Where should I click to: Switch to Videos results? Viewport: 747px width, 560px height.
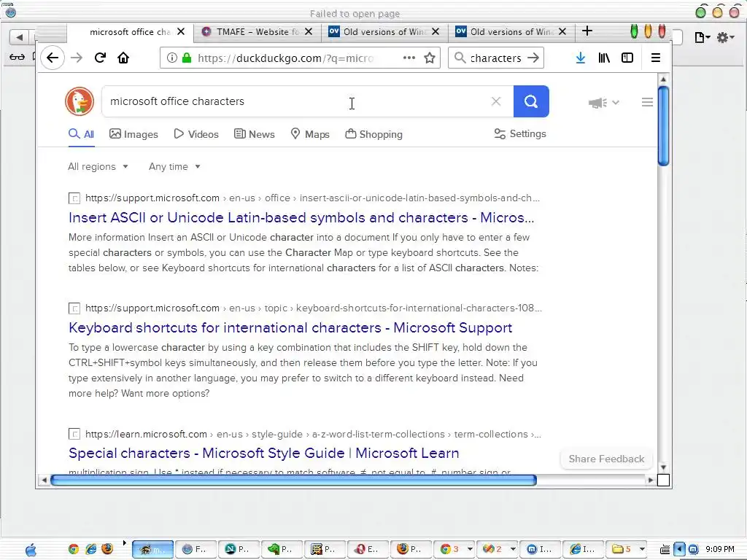(196, 134)
